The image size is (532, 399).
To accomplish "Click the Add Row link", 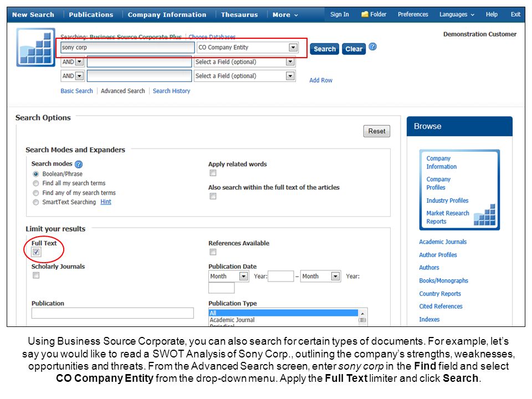I will 321,80.
